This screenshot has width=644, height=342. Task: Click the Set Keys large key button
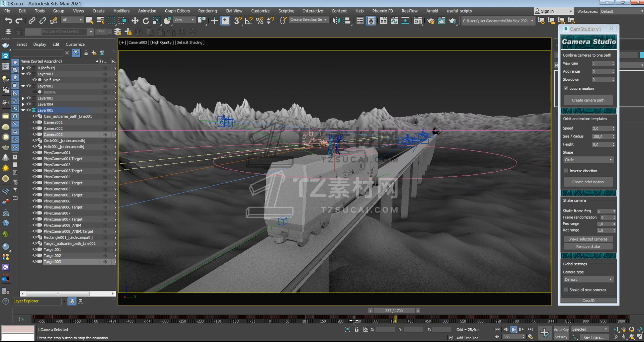tap(544, 333)
